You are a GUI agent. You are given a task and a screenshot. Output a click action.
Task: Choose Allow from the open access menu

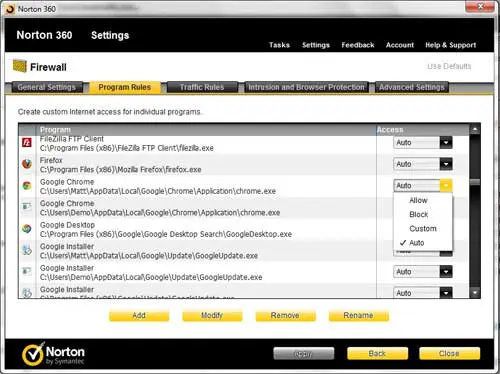pos(418,200)
